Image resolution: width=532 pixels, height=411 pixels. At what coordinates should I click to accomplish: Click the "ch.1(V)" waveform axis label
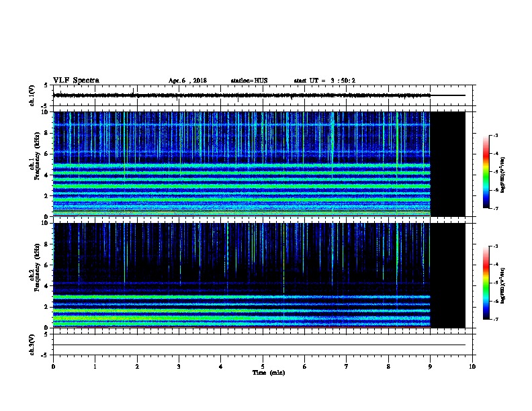point(32,95)
